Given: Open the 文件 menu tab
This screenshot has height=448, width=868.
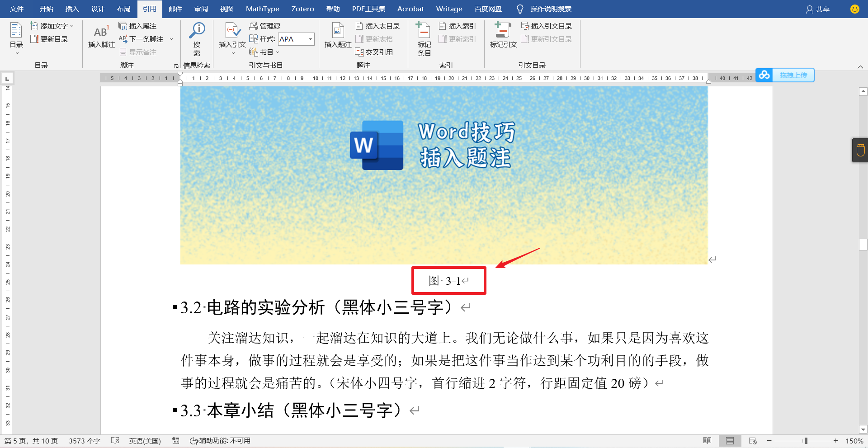Looking at the screenshot, I should point(17,9).
